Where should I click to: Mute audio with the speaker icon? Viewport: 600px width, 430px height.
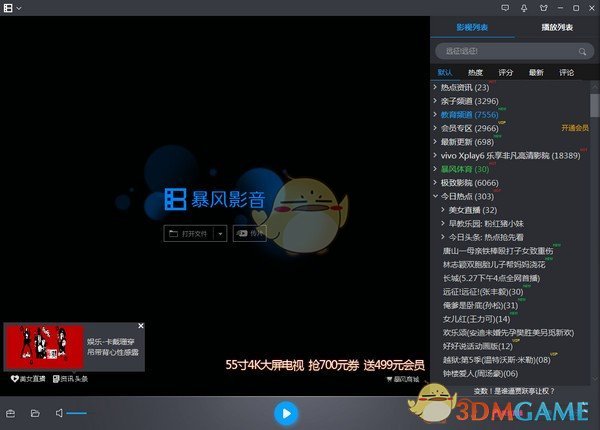[60, 413]
